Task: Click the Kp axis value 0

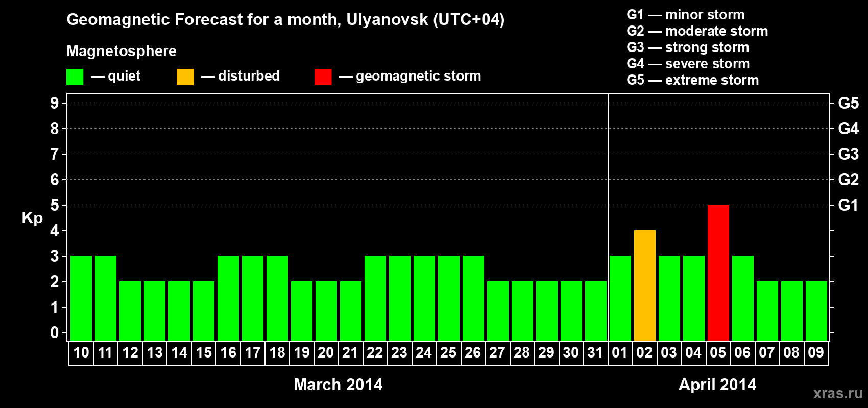Action: (55, 333)
